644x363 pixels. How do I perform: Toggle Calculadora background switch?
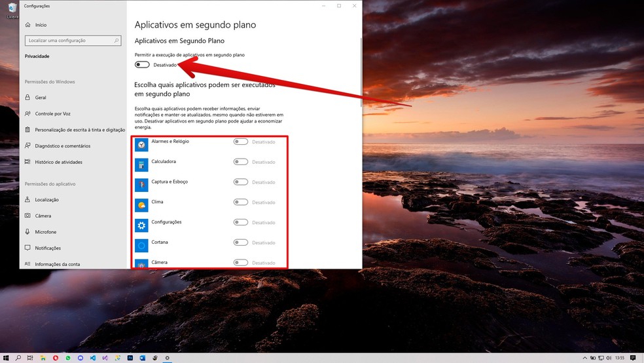coord(241,162)
